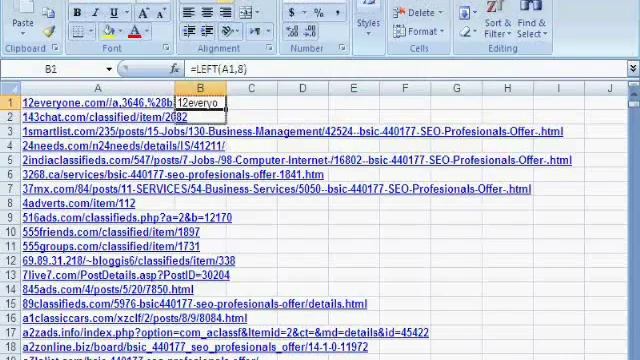Toggle Italic formatting
This screenshot has height=360, width=640.
[95, 13]
